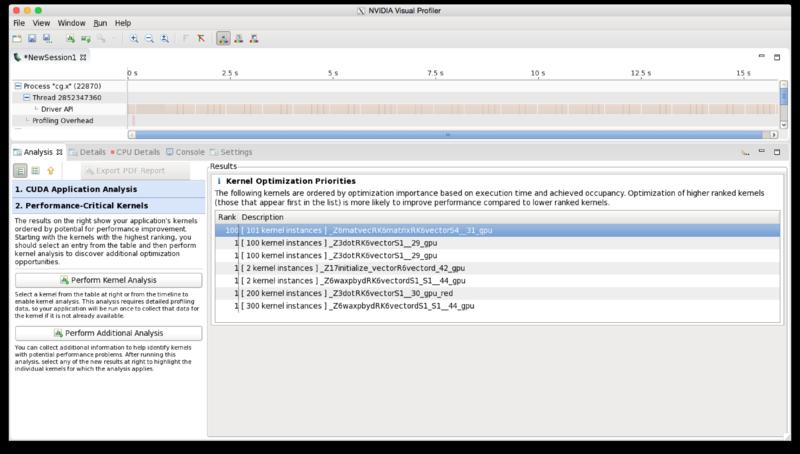Open the Details tab
Image resolution: width=800 pixels, height=454 pixels.
click(x=87, y=152)
